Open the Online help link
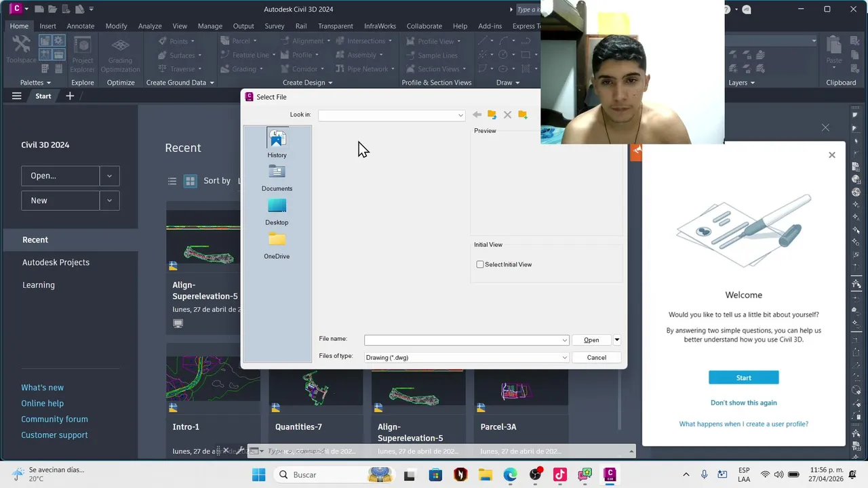 (42, 403)
